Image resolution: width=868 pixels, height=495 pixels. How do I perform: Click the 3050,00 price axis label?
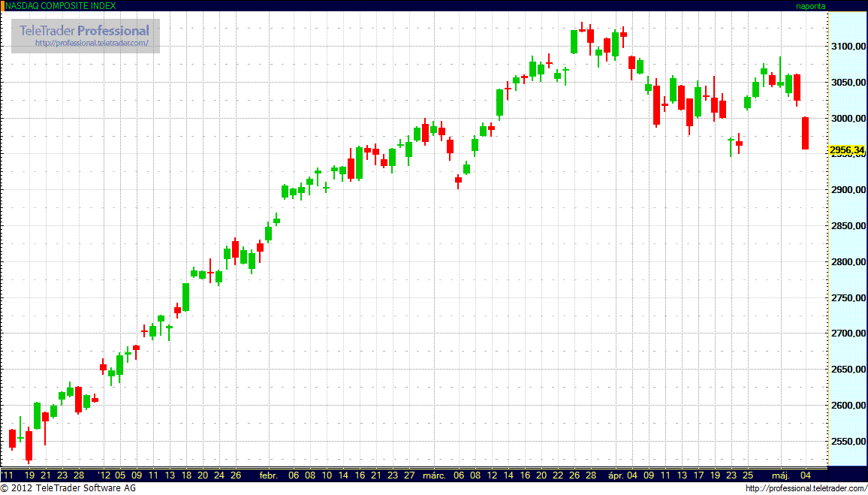(849, 83)
